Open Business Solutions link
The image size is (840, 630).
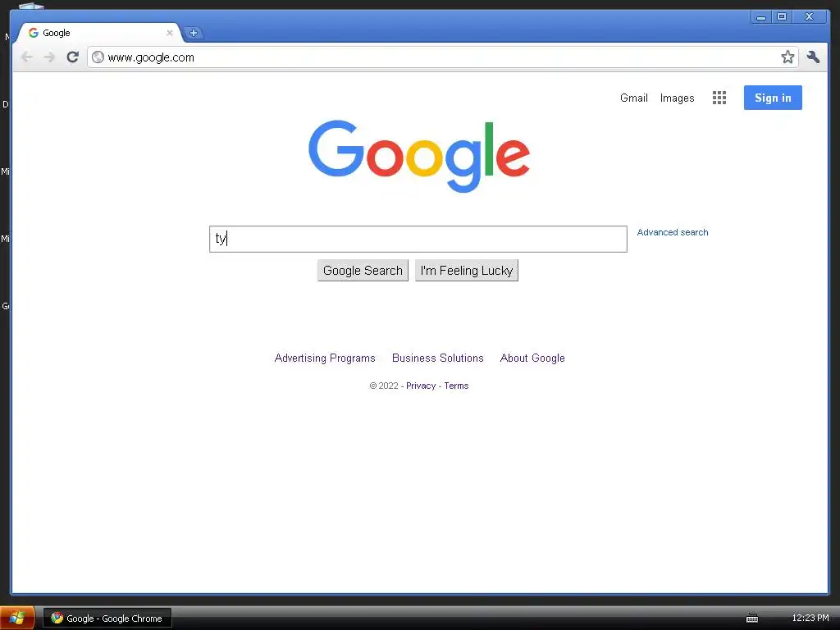point(438,358)
